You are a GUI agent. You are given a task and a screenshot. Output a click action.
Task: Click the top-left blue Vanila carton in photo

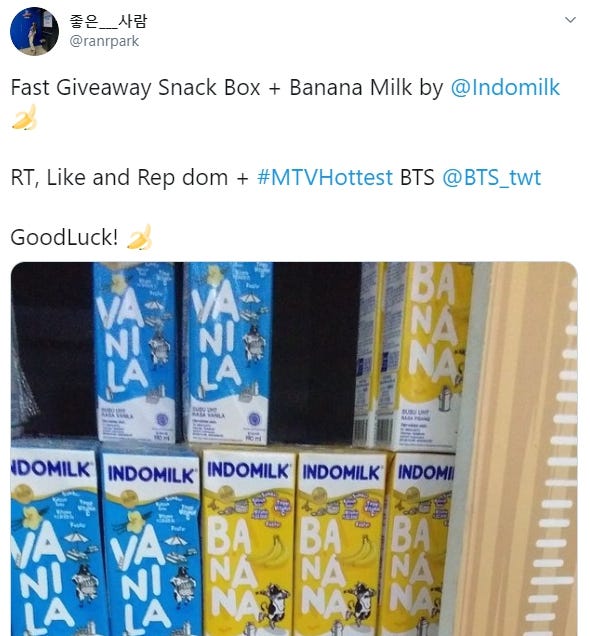pyautogui.click(x=135, y=352)
